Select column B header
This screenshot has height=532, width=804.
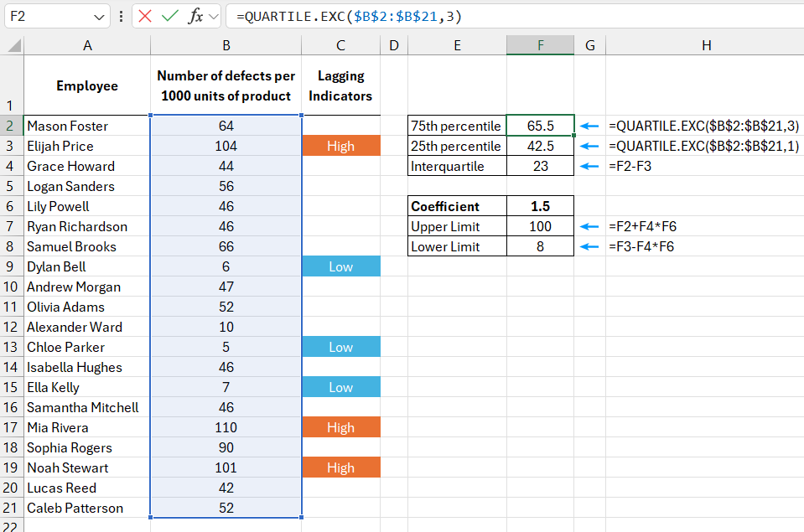click(x=226, y=45)
